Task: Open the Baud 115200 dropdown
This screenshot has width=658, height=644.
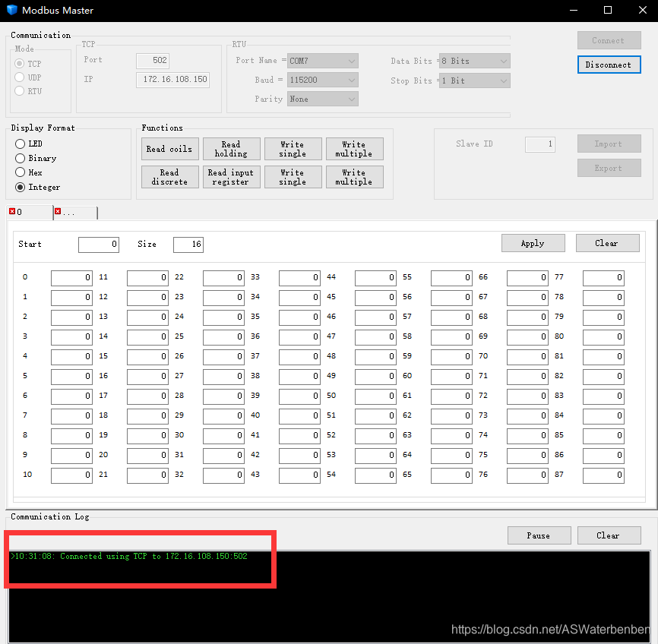Action: (x=322, y=80)
